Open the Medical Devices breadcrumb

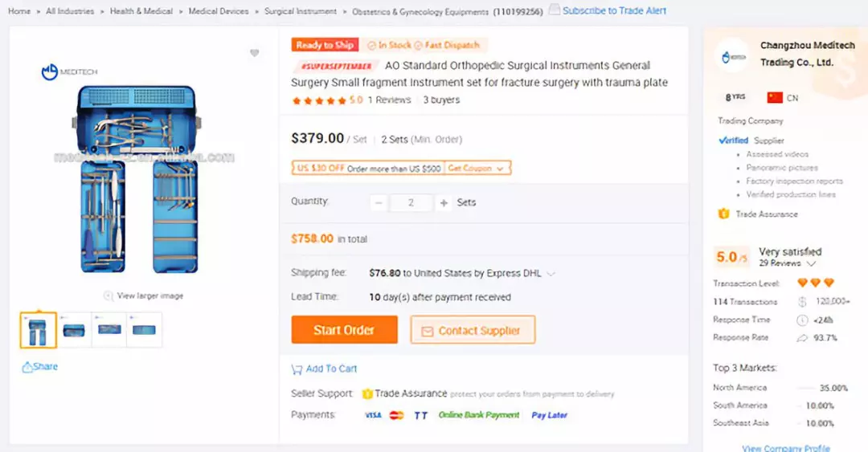click(x=218, y=11)
